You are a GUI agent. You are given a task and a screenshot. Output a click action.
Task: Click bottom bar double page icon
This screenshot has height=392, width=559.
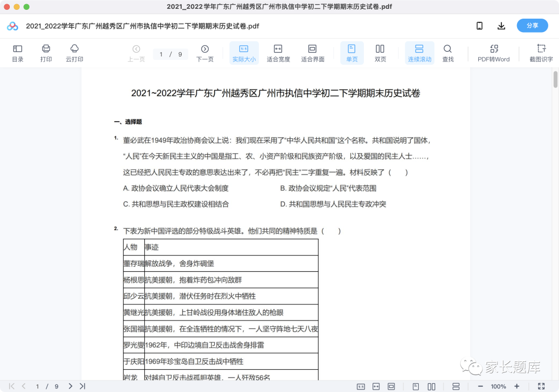coord(431,387)
